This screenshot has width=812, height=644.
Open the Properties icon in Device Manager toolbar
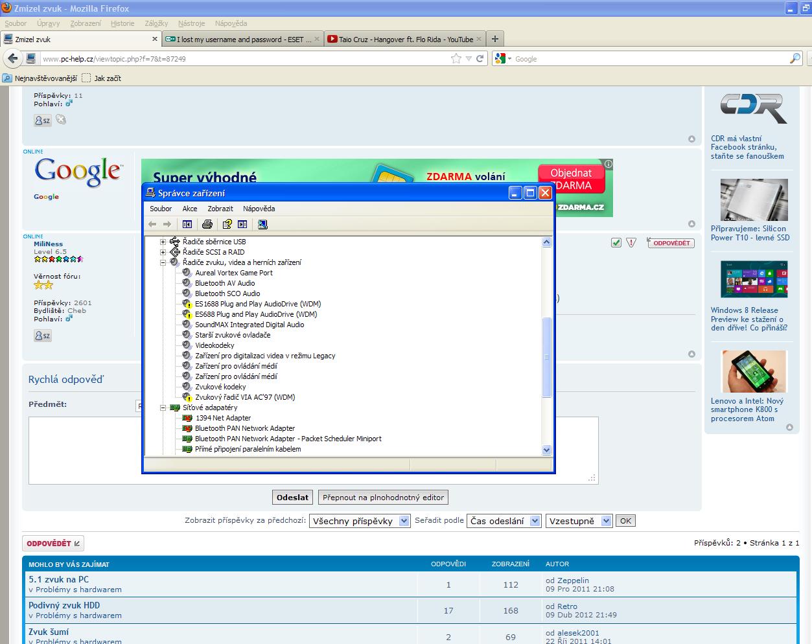(x=227, y=224)
